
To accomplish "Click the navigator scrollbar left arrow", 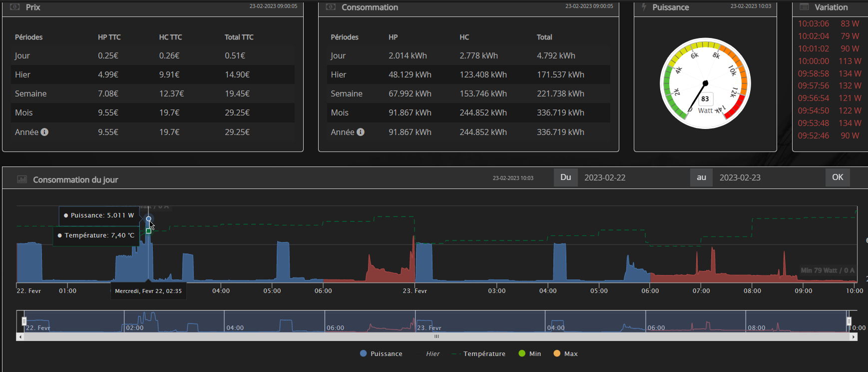I will click(20, 336).
